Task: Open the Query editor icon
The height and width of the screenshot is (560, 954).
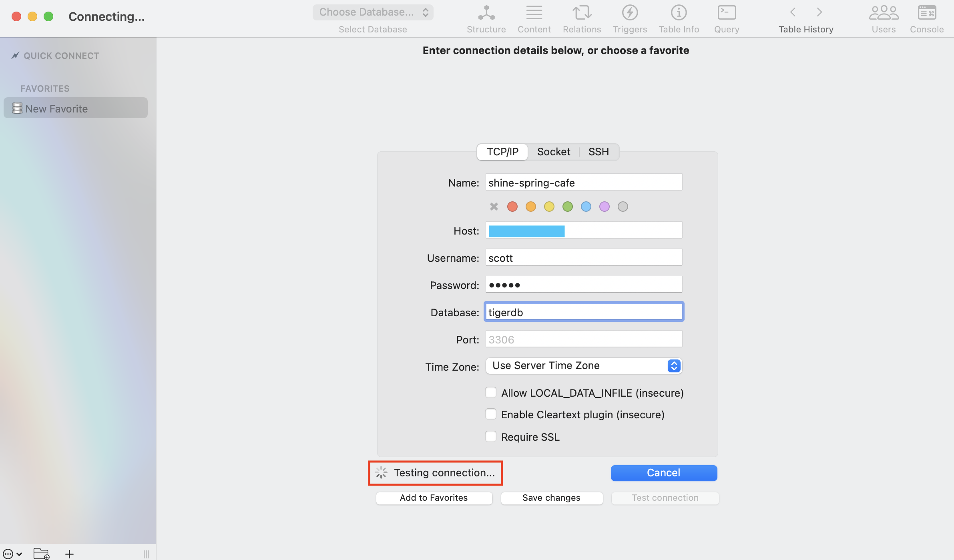Action: 727,13
